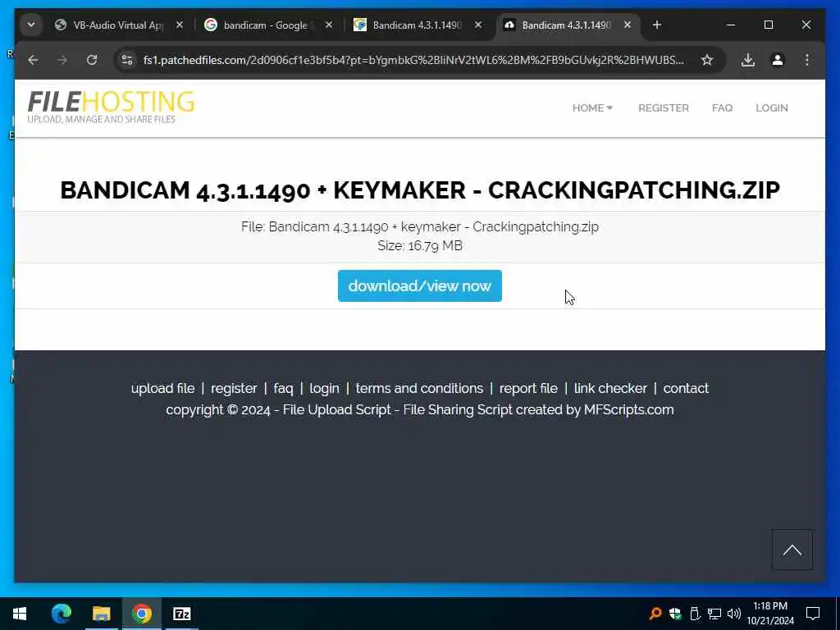The height and width of the screenshot is (630, 840).
Task: Open Chrome downloads icon
Action: point(748,60)
